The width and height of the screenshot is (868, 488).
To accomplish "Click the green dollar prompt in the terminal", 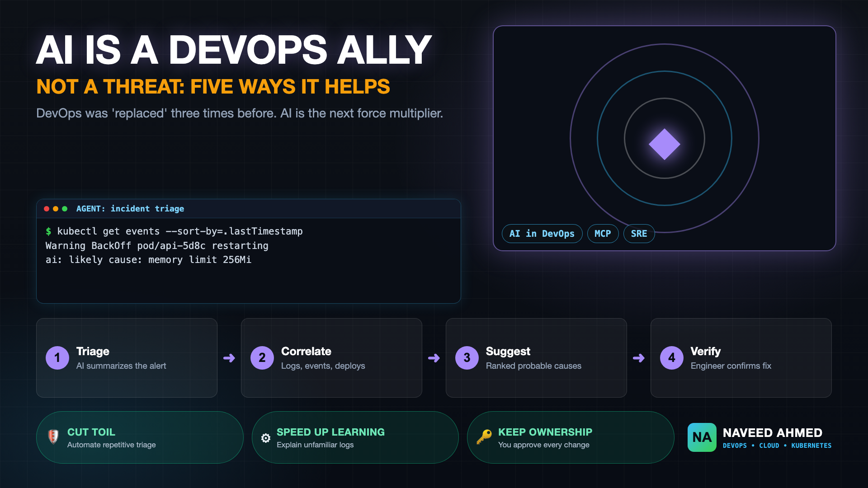I will tap(48, 231).
